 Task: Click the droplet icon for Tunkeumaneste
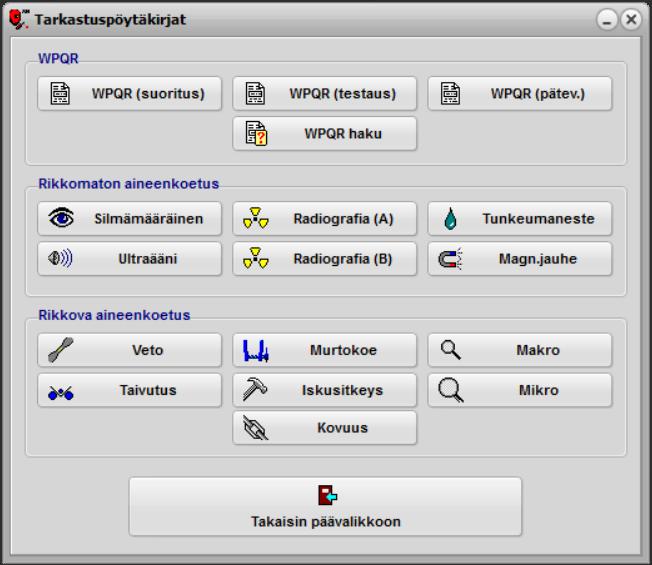click(450, 219)
